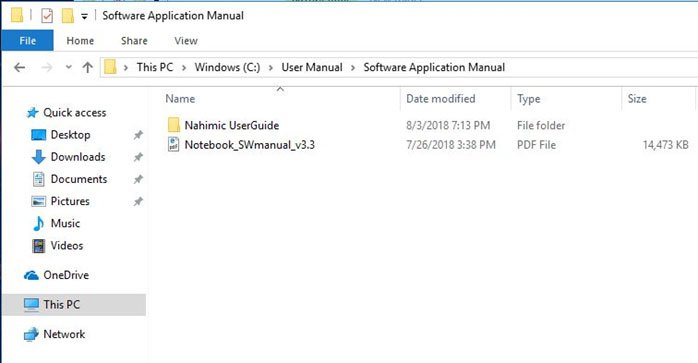The width and height of the screenshot is (698, 363).
Task: Click the Desktop icon in sidebar
Action: (38, 135)
